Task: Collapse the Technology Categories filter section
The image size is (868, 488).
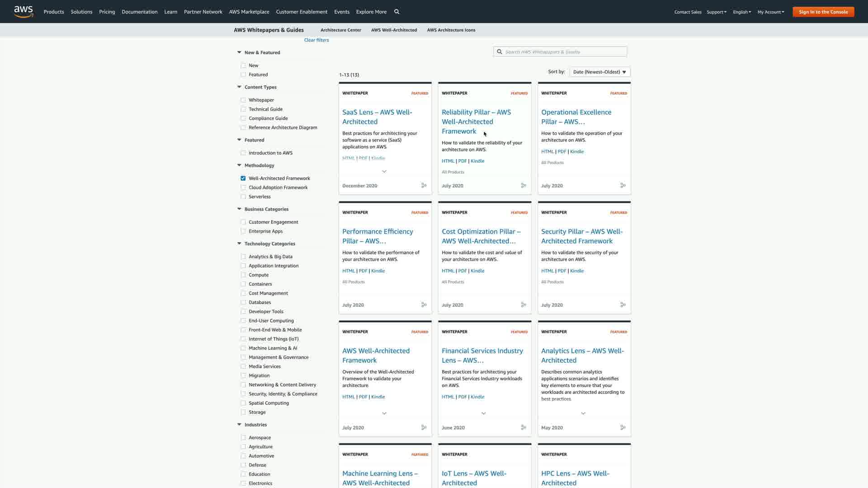Action: pos(239,244)
